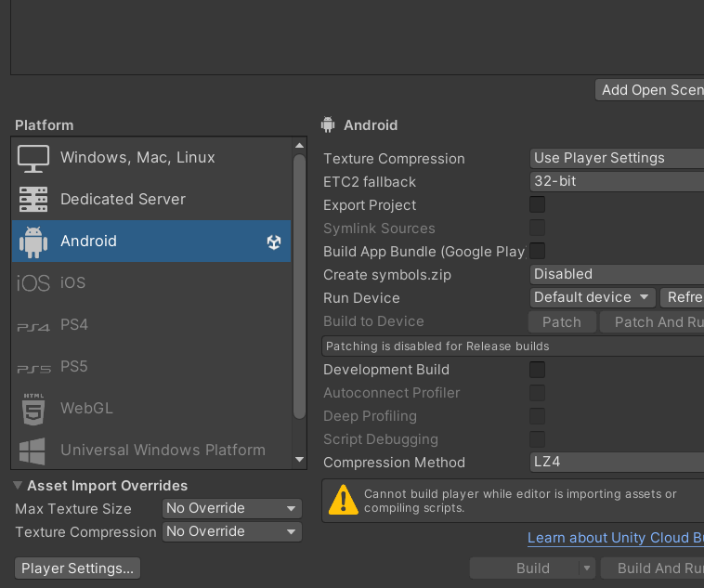Screen dimensions: 704x588
Task: Click the Development Build label
Action: point(386,370)
